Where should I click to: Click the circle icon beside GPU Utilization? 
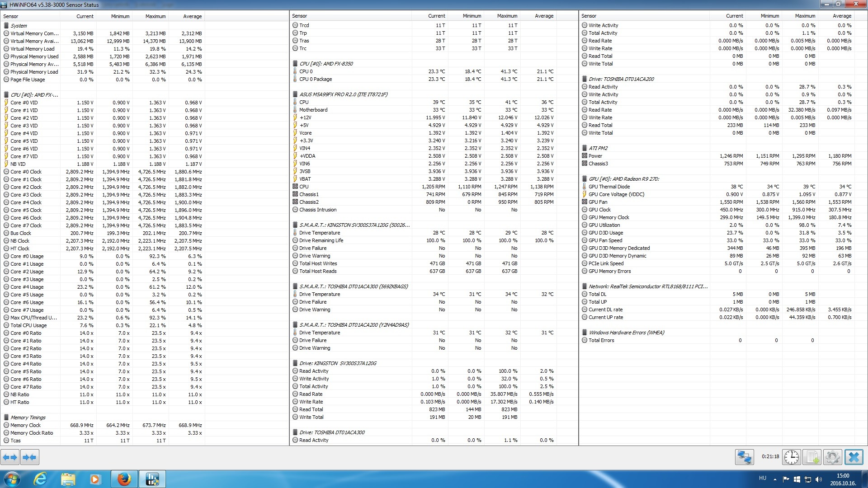click(585, 225)
